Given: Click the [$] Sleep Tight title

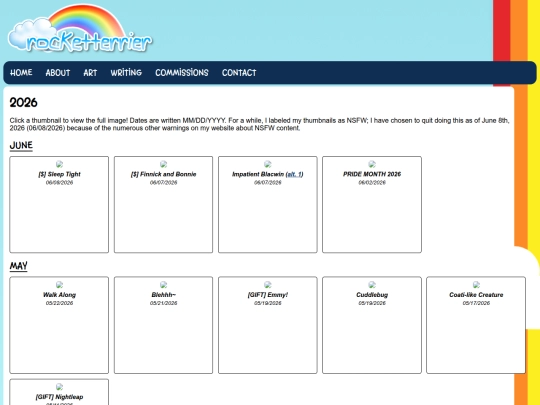Looking at the screenshot, I should [59, 174].
